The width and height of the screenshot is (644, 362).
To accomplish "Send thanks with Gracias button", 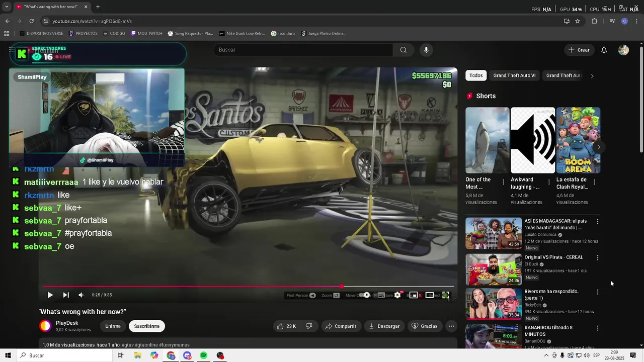I will (425, 326).
